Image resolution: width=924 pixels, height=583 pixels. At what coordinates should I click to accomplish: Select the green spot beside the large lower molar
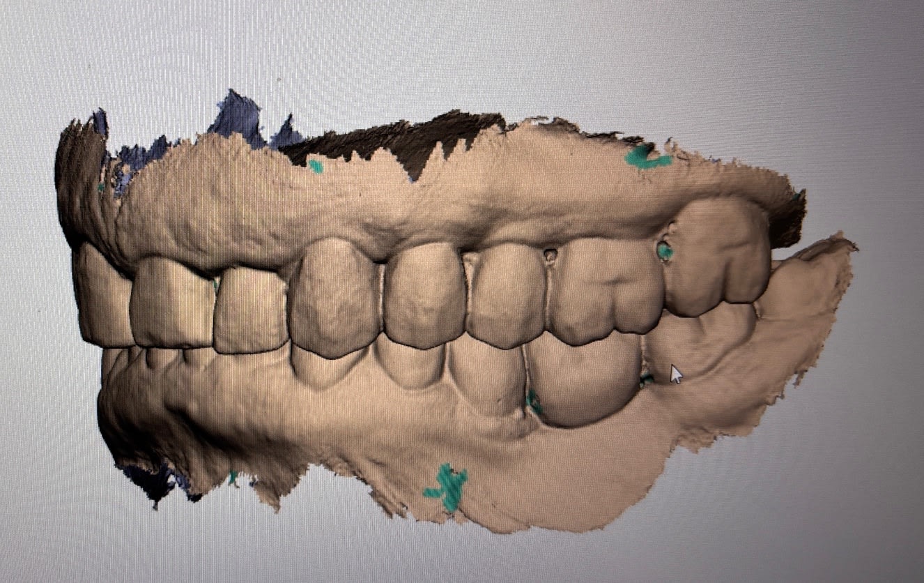[534, 402]
